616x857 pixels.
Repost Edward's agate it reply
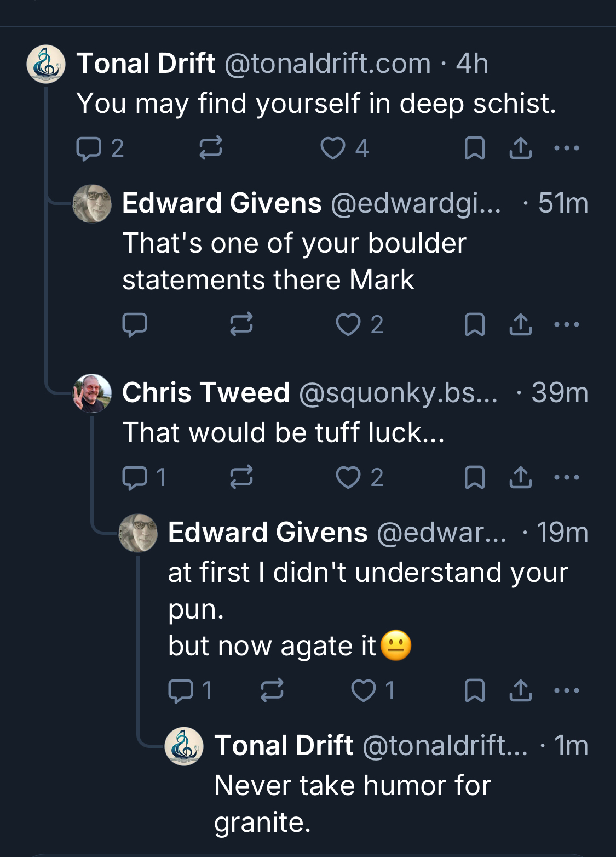[x=272, y=690]
